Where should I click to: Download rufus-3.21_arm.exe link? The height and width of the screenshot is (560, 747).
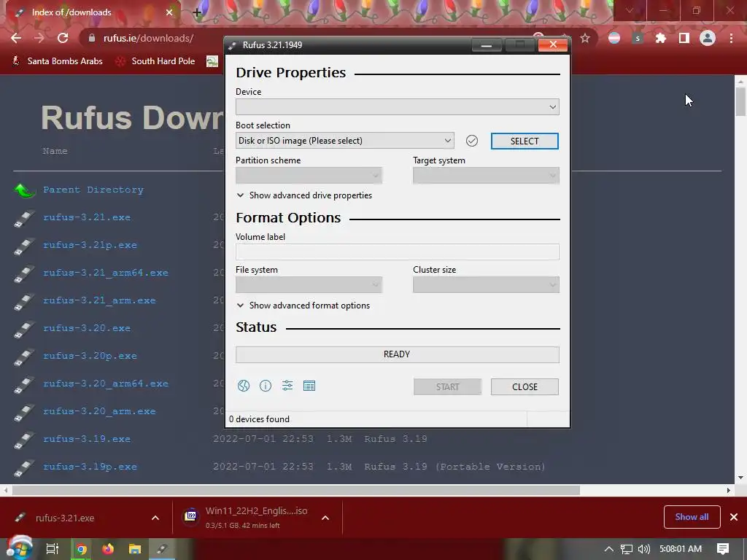(99, 300)
